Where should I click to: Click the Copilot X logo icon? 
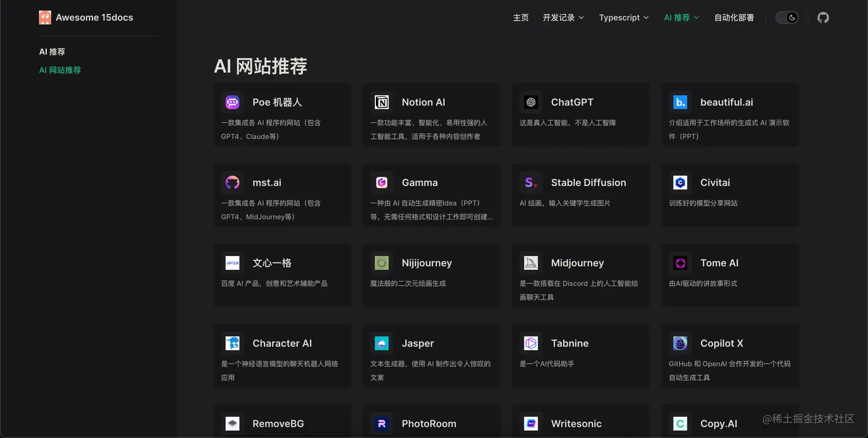pos(680,343)
